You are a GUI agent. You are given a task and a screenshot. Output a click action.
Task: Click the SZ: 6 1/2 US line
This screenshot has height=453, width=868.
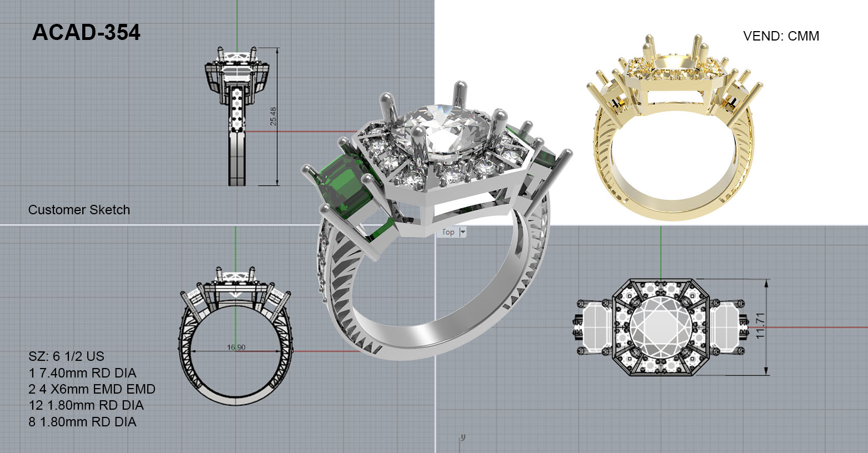click(x=66, y=356)
